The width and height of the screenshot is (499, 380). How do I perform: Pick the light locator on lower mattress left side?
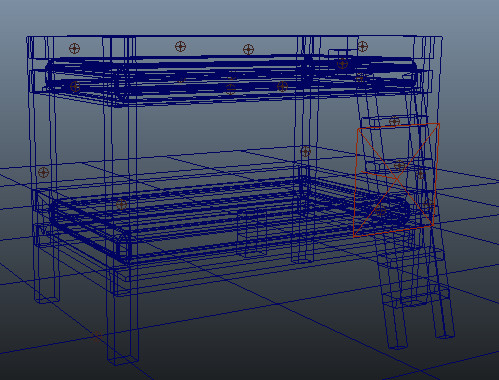121,204
